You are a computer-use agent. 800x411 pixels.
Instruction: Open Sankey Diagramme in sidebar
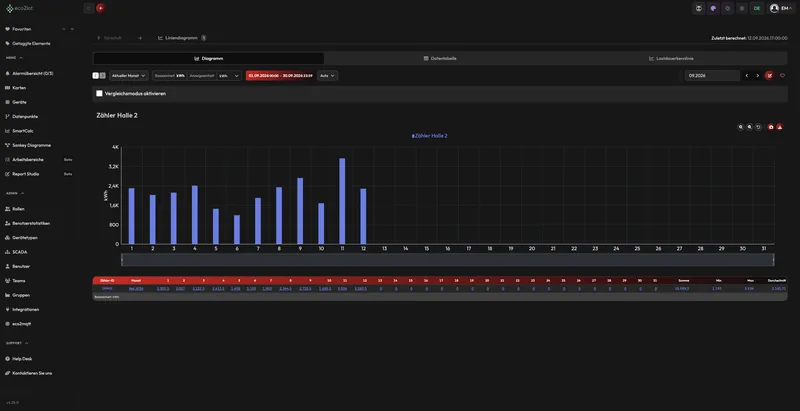point(31,145)
